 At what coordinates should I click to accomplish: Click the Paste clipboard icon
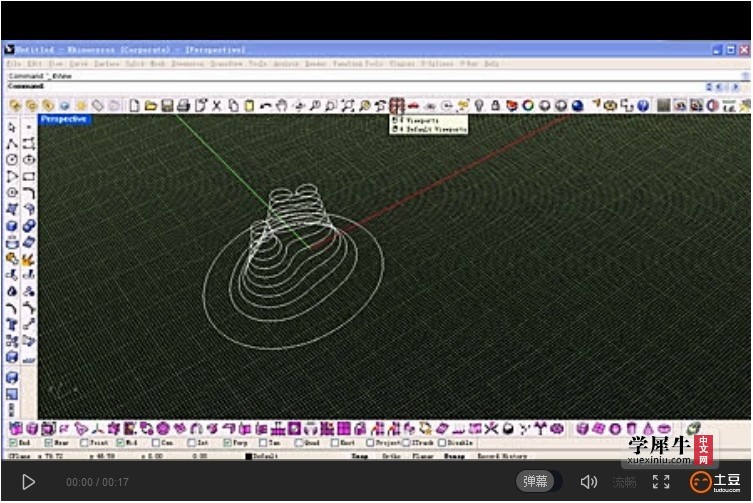click(249, 105)
